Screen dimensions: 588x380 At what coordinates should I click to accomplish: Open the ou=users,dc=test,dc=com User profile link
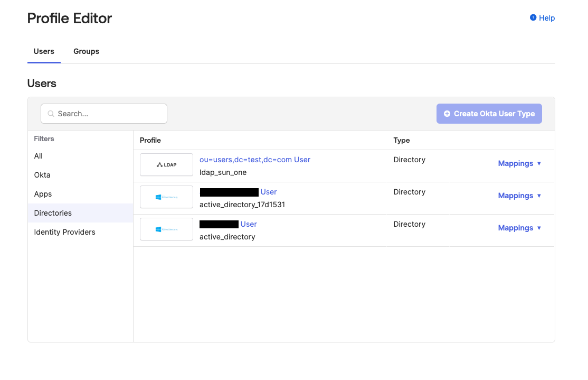[x=254, y=160]
